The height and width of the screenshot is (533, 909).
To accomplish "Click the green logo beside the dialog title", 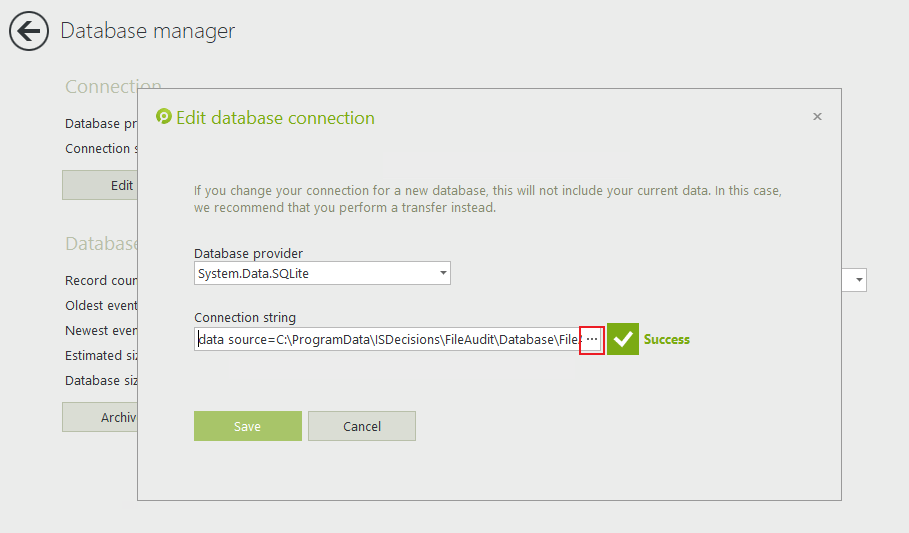I will click(x=164, y=117).
